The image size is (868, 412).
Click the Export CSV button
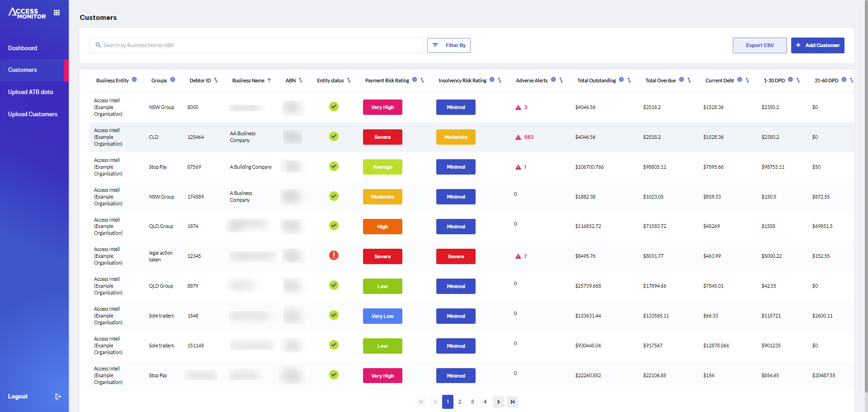(x=759, y=45)
